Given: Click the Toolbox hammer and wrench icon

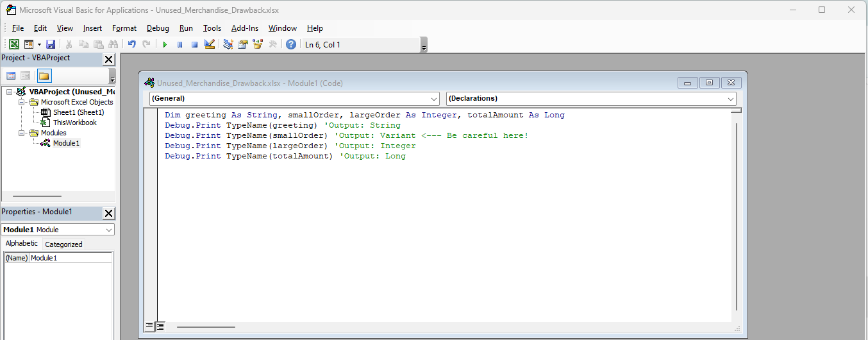Looking at the screenshot, I should coord(273,44).
